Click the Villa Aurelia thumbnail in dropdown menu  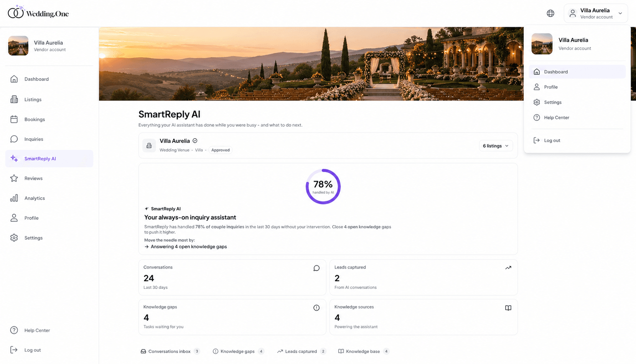point(542,44)
